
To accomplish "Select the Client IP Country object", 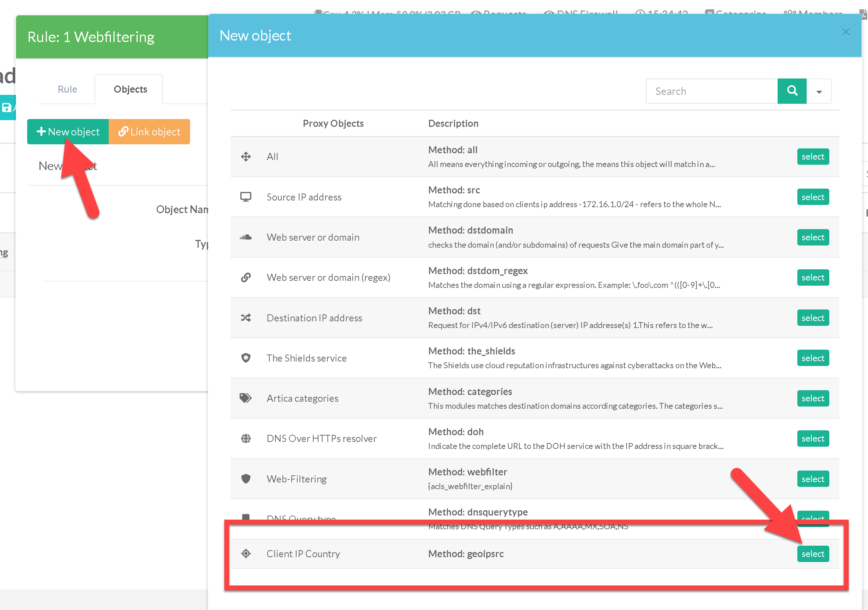I will pyautogui.click(x=813, y=554).
